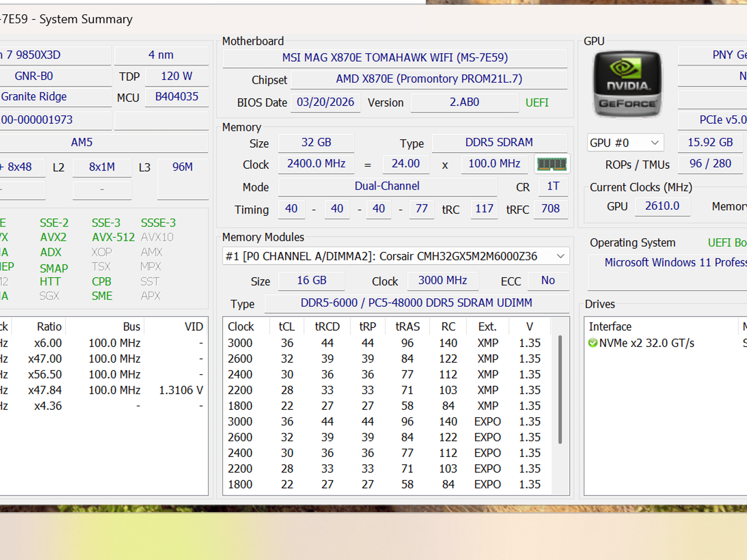Click the 24.00 memory multiplier field
Image resolution: width=747 pixels, height=560 pixels.
[406, 164]
